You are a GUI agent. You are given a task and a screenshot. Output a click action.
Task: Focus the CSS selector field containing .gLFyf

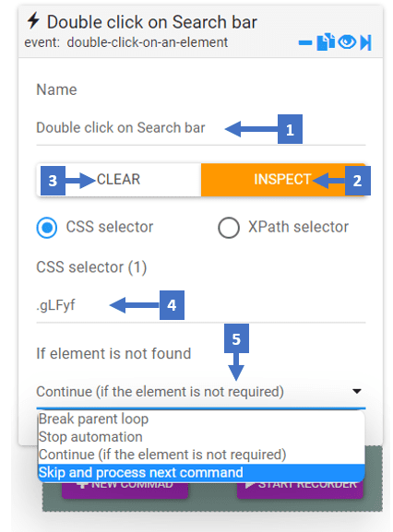pos(200,305)
